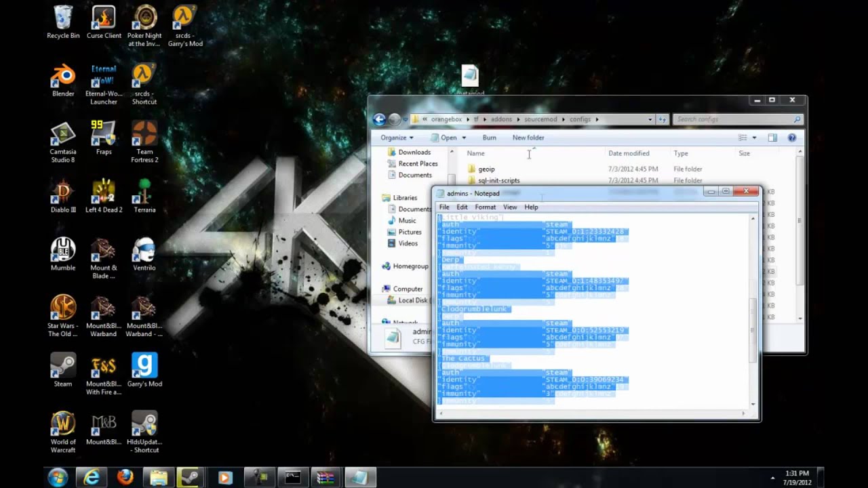
Task: Click the Mumble desktop shortcut
Action: pos(63,255)
